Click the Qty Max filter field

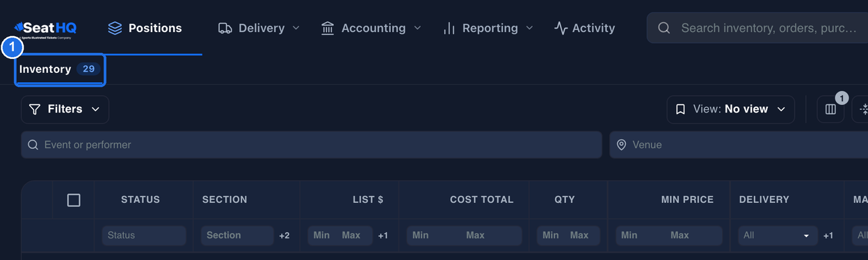point(583,236)
